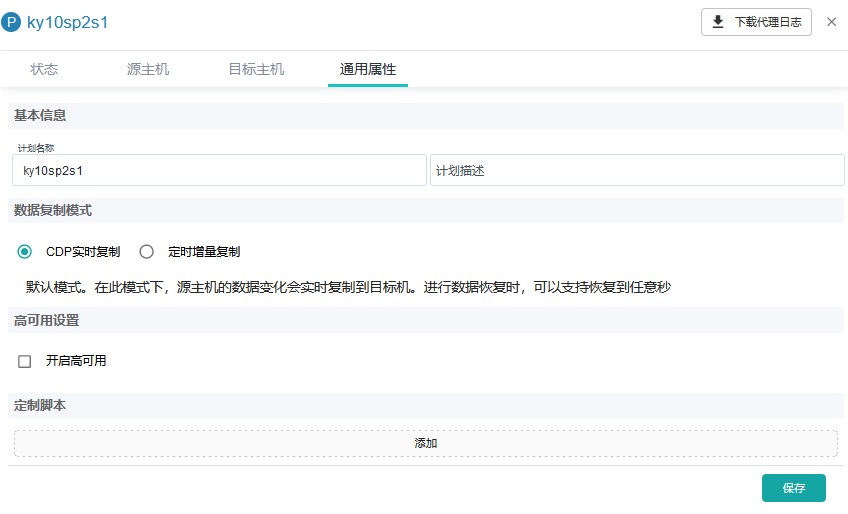Focus the 计划描述 text field
This screenshot has height=514, width=848.
637,171
